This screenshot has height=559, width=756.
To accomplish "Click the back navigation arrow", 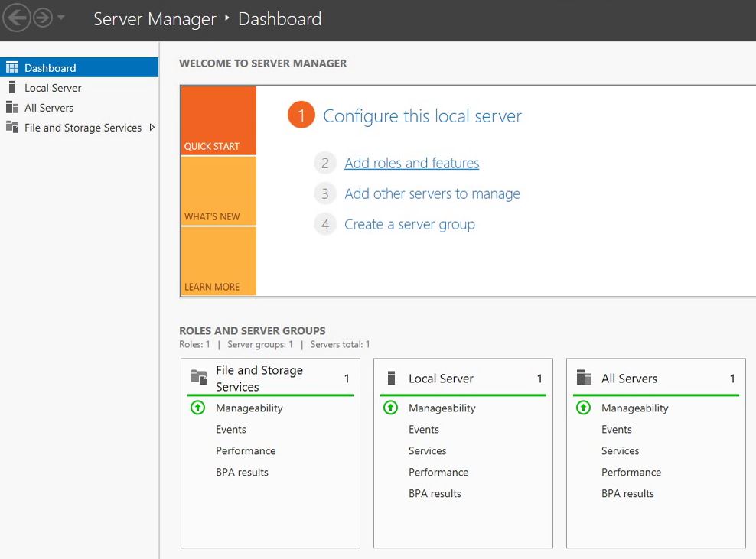I will [x=15, y=17].
